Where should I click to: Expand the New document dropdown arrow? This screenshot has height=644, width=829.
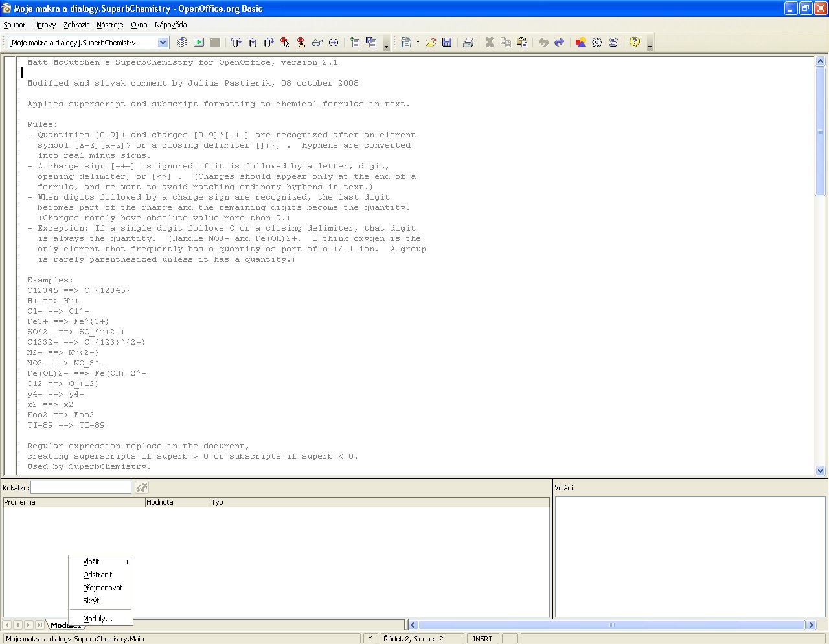coord(418,42)
